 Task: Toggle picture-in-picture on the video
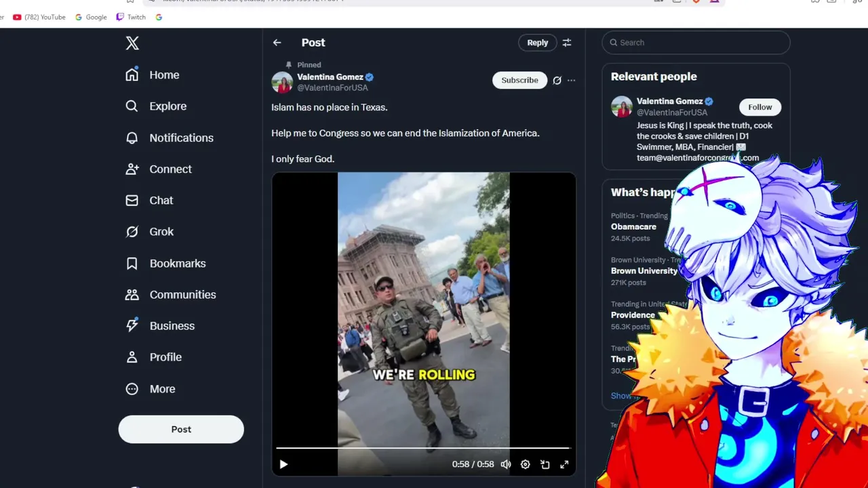[x=545, y=464]
